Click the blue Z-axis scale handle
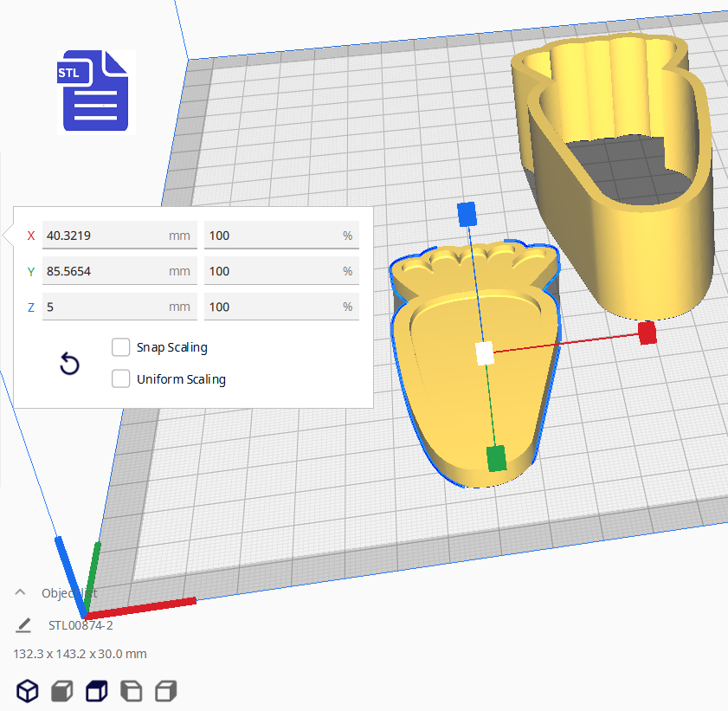 467,213
